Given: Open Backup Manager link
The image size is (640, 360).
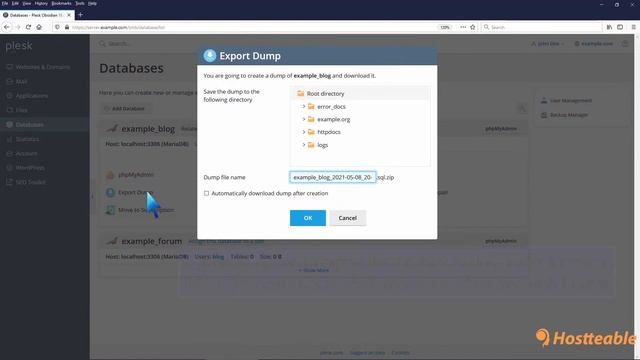Looking at the screenshot, I should point(569,115).
